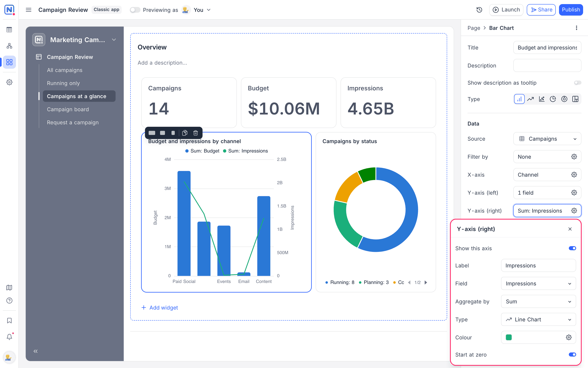Toggle Show this axis switch
Viewport: 588px width, 368px height.
572,248
